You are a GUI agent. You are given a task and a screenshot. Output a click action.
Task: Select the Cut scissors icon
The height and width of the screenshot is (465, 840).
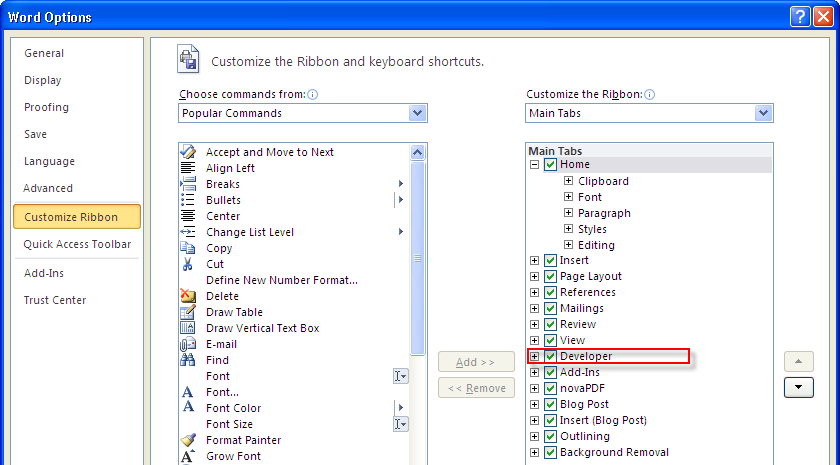point(188,264)
